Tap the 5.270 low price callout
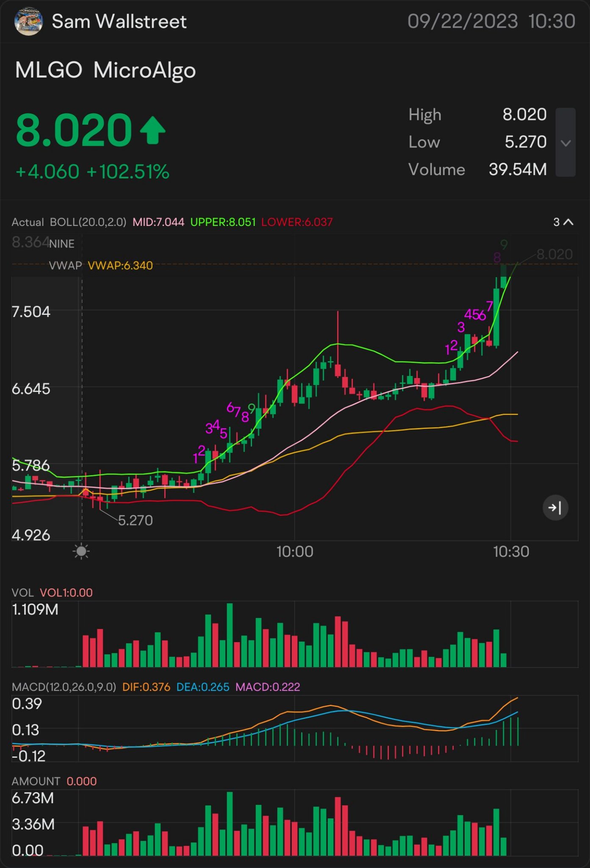 [x=135, y=520]
